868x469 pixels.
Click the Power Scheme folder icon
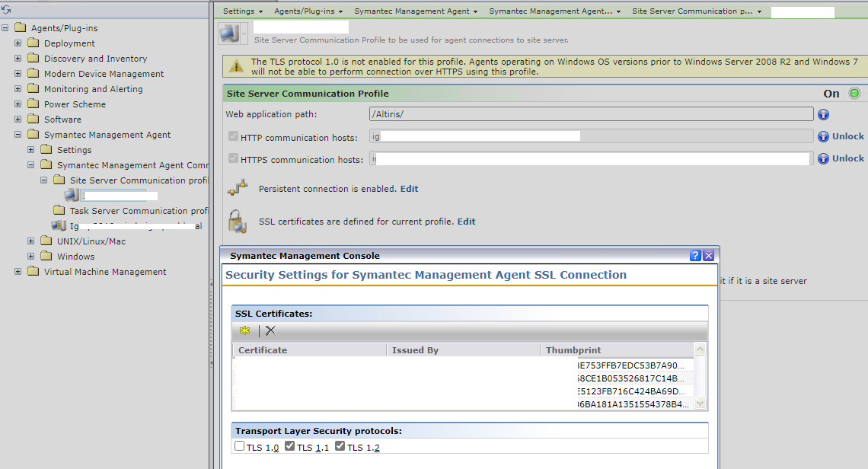pyautogui.click(x=34, y=104)
